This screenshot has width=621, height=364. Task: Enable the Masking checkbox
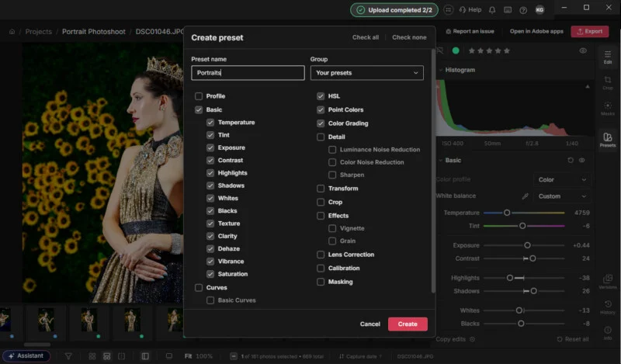[321, 282]
